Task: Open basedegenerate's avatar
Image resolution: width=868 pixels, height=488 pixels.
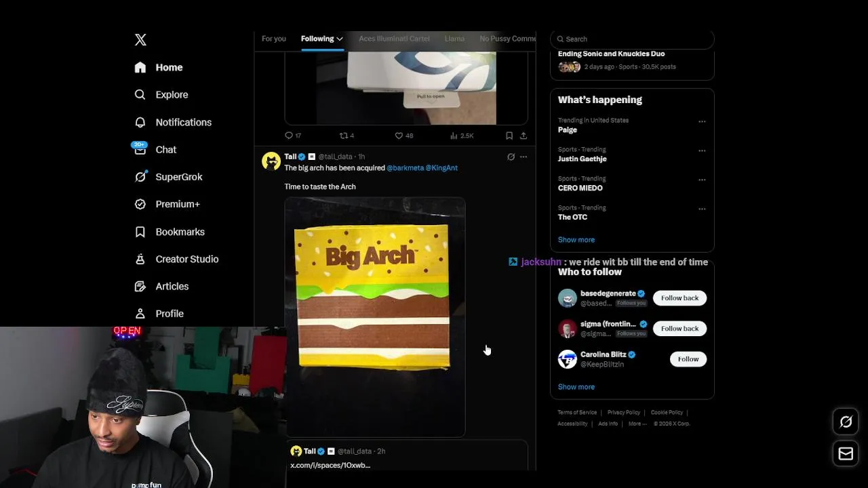Action: click(x=568, y=298)
